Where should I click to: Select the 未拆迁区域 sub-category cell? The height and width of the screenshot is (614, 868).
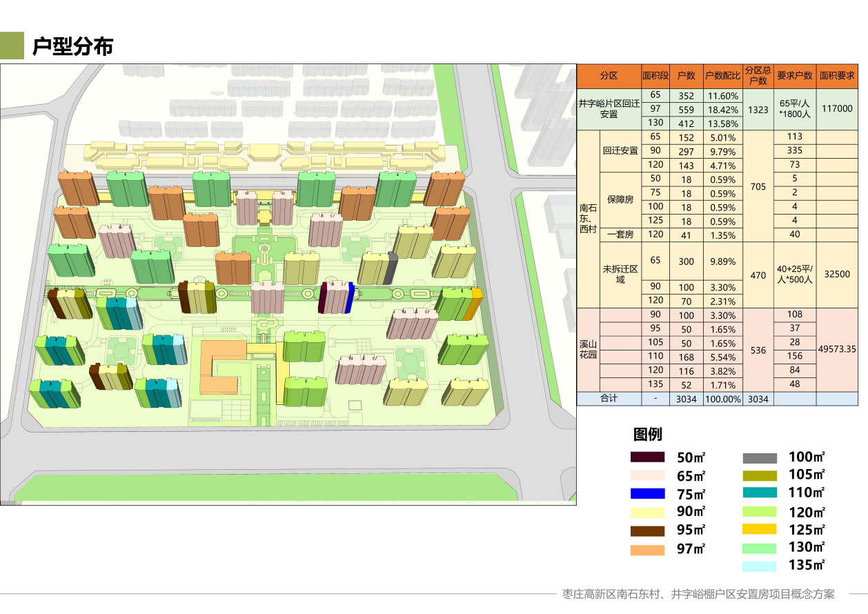pos(620,275)
